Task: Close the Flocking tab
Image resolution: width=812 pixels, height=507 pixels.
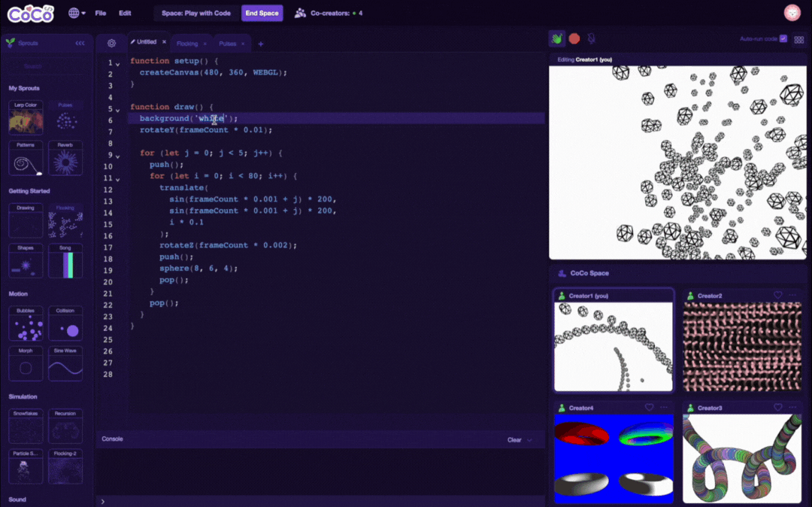Action: click(205, 44)
